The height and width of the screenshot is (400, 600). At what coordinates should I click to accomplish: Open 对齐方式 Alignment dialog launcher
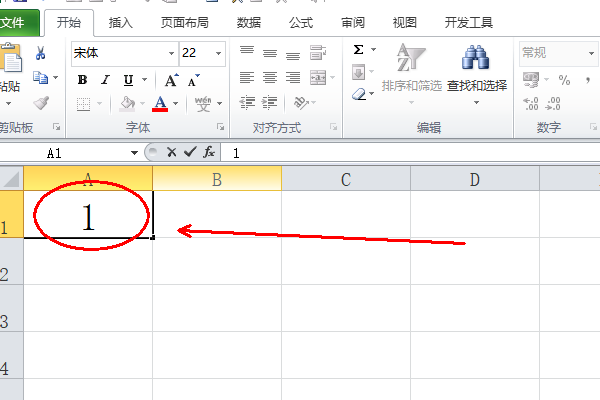[x=334, y=127]
